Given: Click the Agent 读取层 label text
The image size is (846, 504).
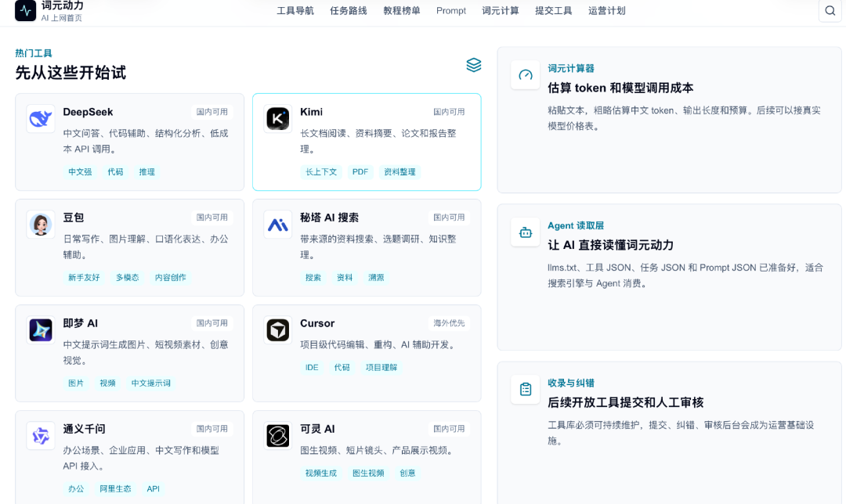Looking at the screenshot, I should 576,226.
